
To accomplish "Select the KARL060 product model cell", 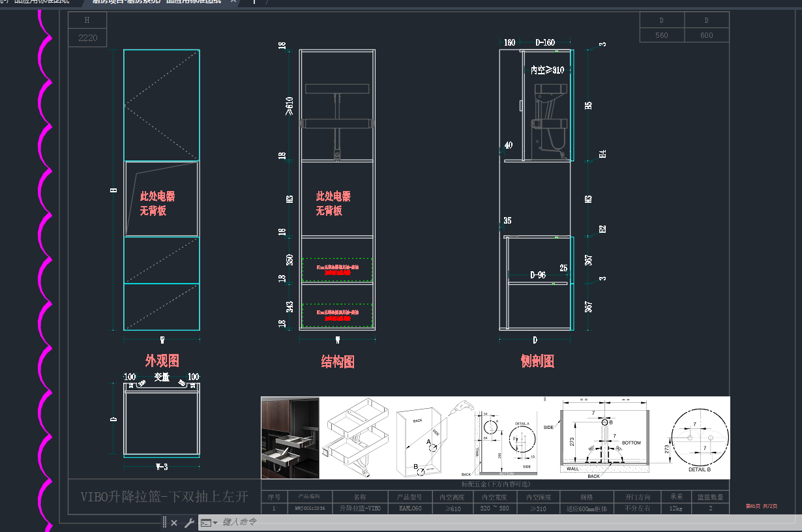I will [x=410, y=508].
